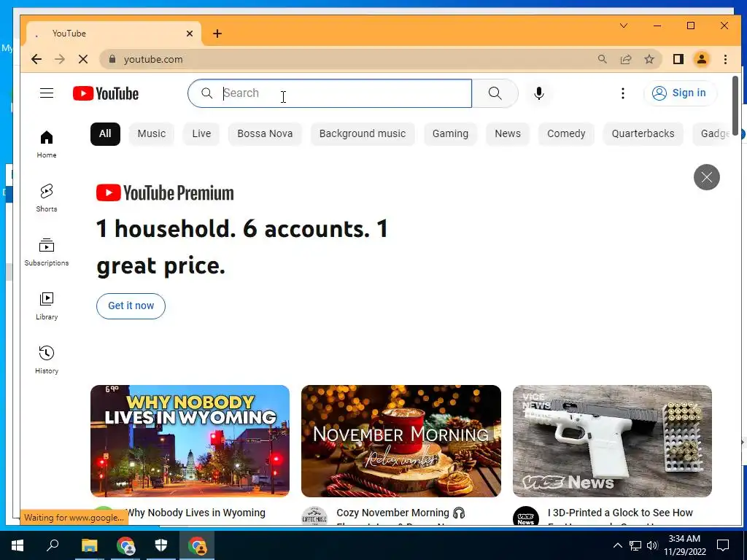Toggle Chrome side panel
Screen dimensions: 747x560
tap(678, 59)
